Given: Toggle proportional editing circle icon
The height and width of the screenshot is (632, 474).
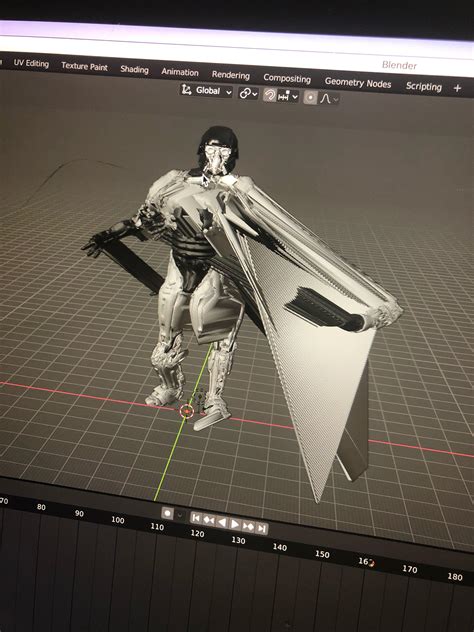Looking at the screenshot, I should point(310,98).
